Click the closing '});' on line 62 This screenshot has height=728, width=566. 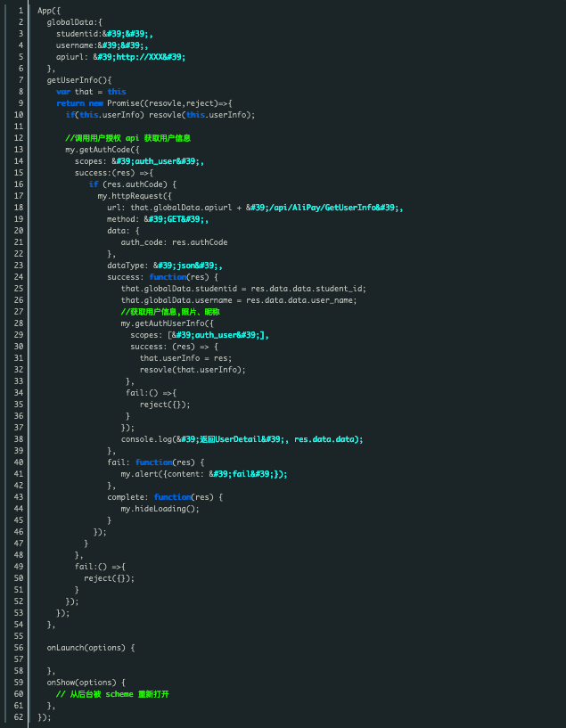[44, 717]
